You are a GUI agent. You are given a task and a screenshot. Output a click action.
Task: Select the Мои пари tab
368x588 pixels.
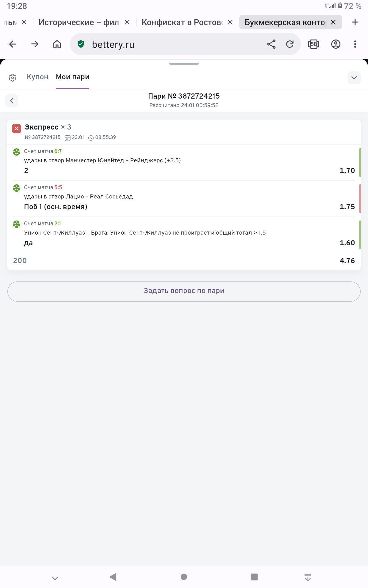click(72, 77)
